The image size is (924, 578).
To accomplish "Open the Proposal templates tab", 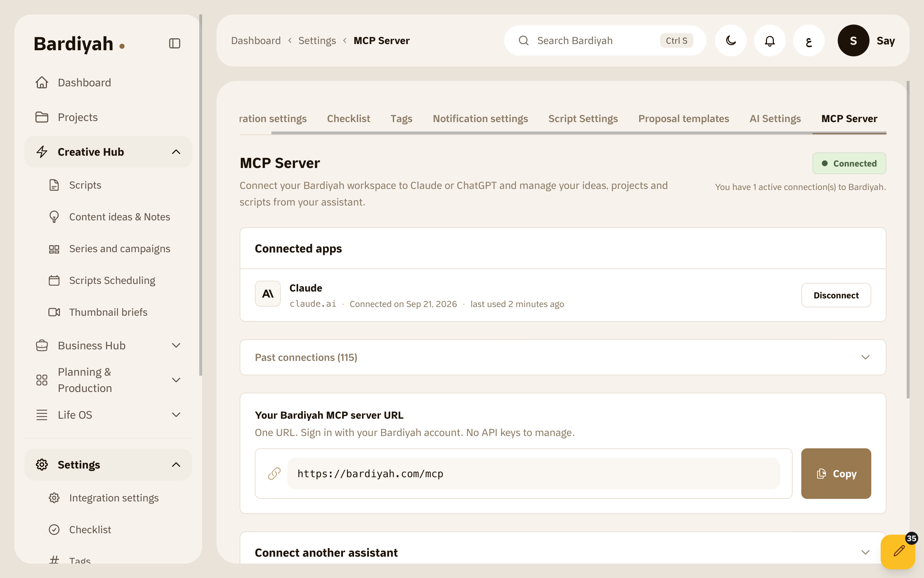I will coord(684,118).
